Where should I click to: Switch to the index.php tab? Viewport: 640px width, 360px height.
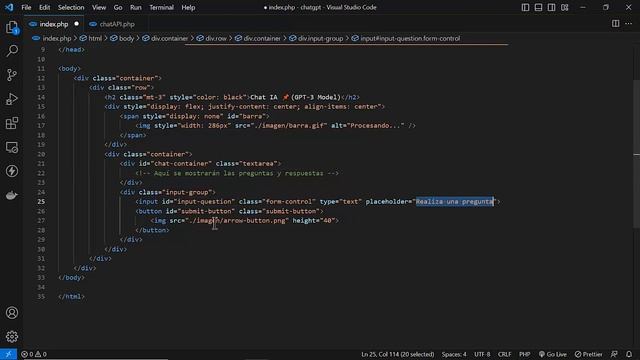pyautogui.click(x=54, y=24)
